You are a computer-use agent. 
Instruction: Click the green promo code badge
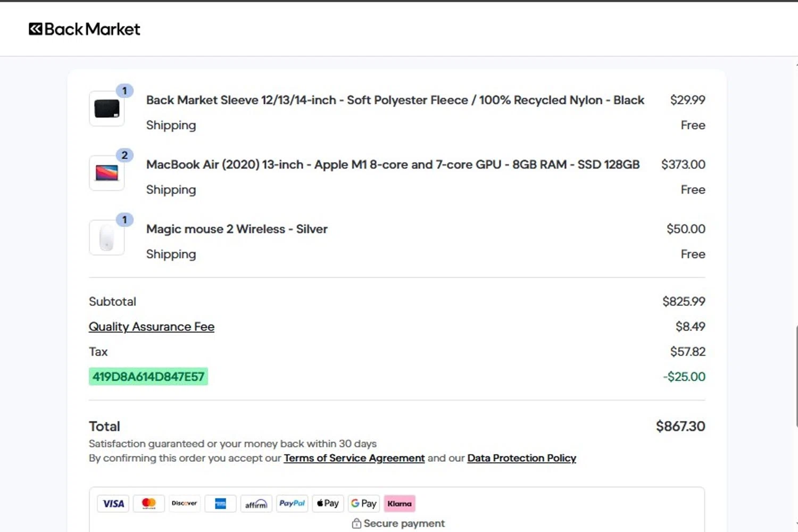148,377
